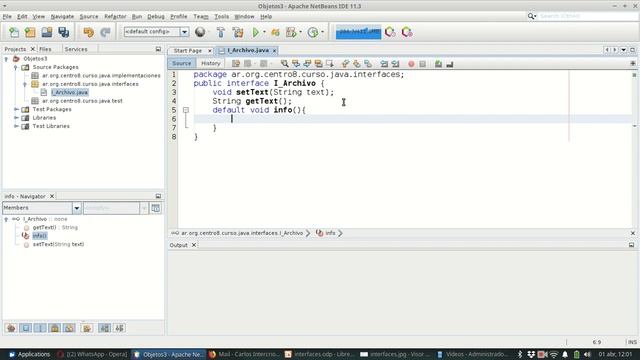Viewport: 640px width, 360px height.
Task: Click the Save All toolbar icon
Action: tap(64, 32)
